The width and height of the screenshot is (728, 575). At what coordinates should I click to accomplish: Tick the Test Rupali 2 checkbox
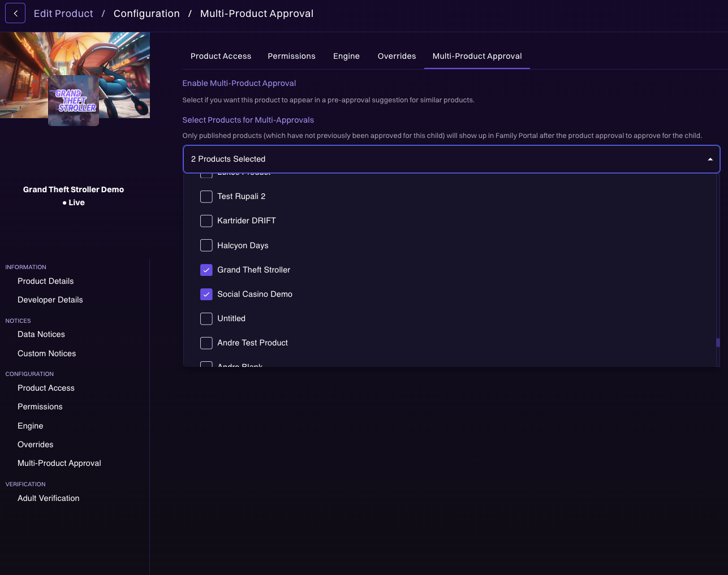(206, 197)
